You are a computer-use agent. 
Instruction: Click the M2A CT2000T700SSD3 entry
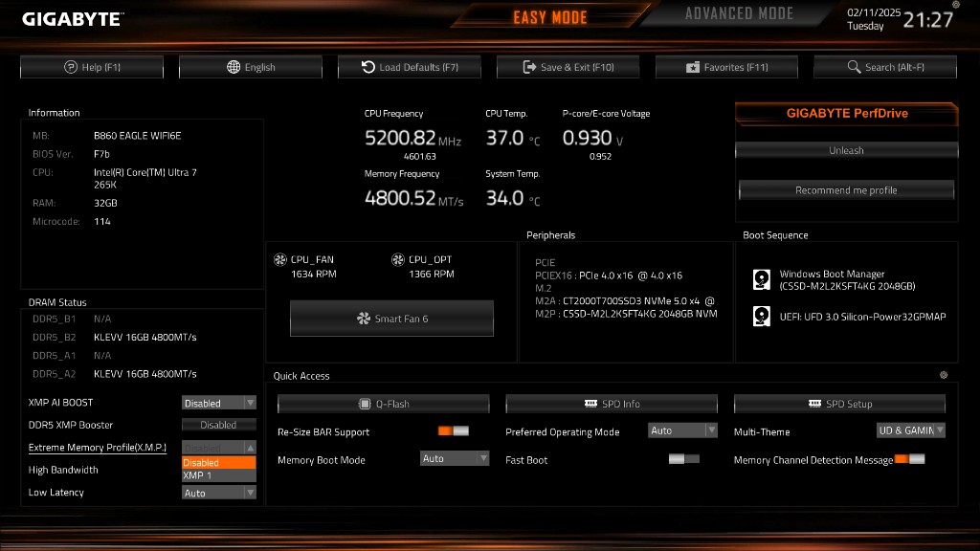coord(624,301)
